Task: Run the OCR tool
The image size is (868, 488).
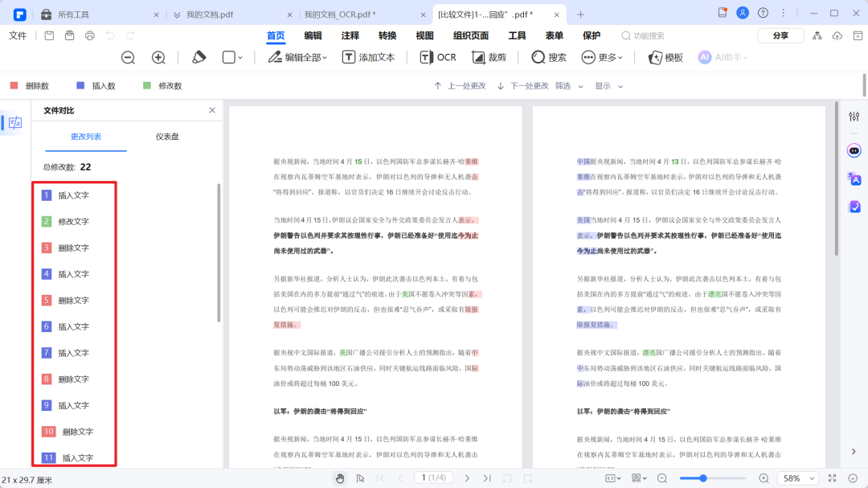Action: click(x=437, y=57)
